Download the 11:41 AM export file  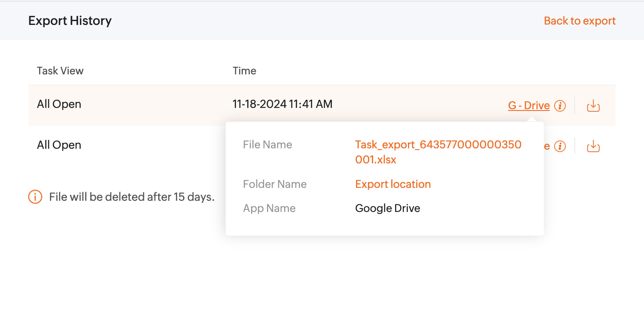point(593,105)
